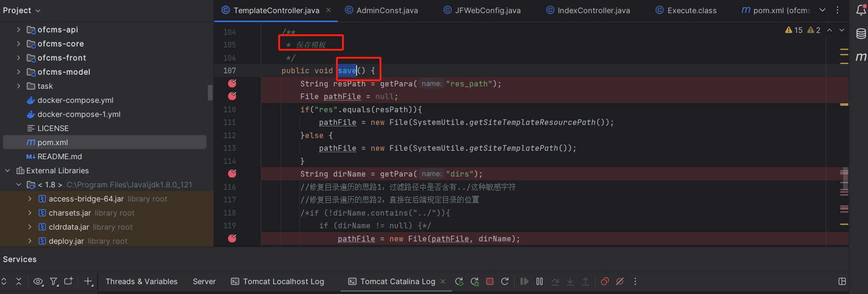This screenshot has width=868, height=294.
Task: Open the Services filter funnel dropdown
Action: [x=54, y=281]
